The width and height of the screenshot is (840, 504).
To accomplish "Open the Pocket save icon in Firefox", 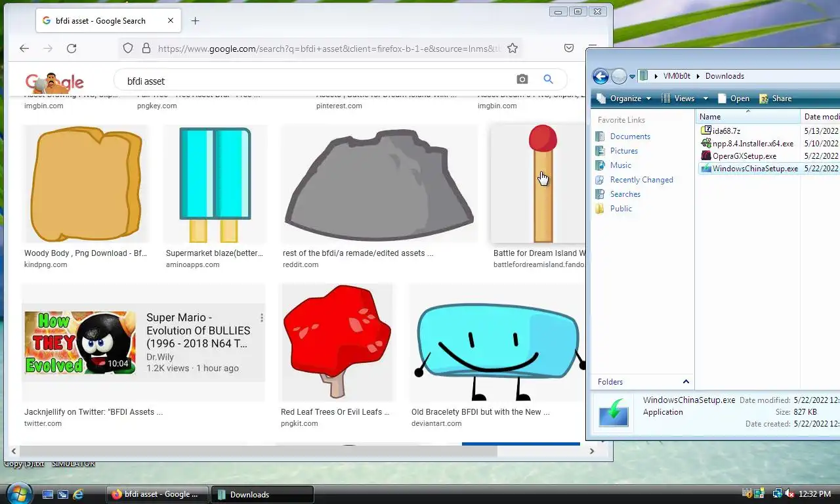I will [569, 48].
